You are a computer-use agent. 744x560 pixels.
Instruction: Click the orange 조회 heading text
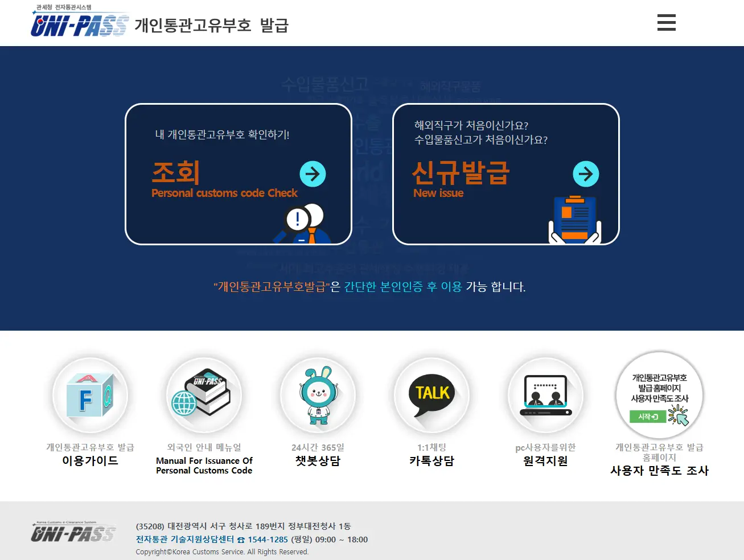coord(176,172)
